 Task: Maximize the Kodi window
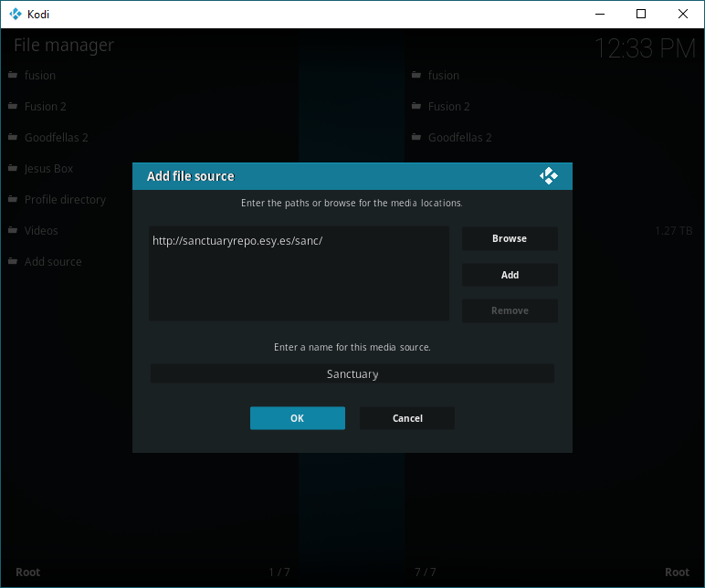[x=641, y=14]
